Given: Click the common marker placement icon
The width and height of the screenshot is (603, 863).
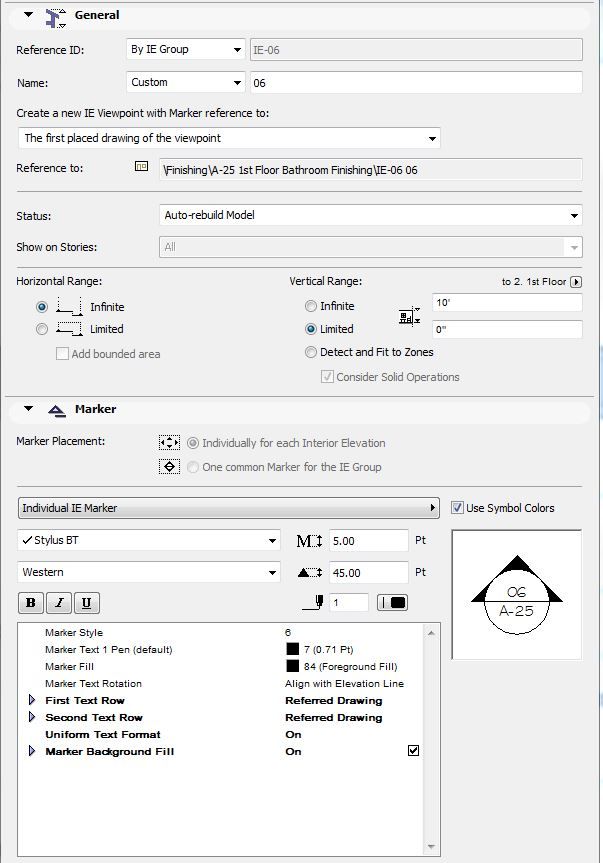Looking at the screenshot, I should pos(169,467).
